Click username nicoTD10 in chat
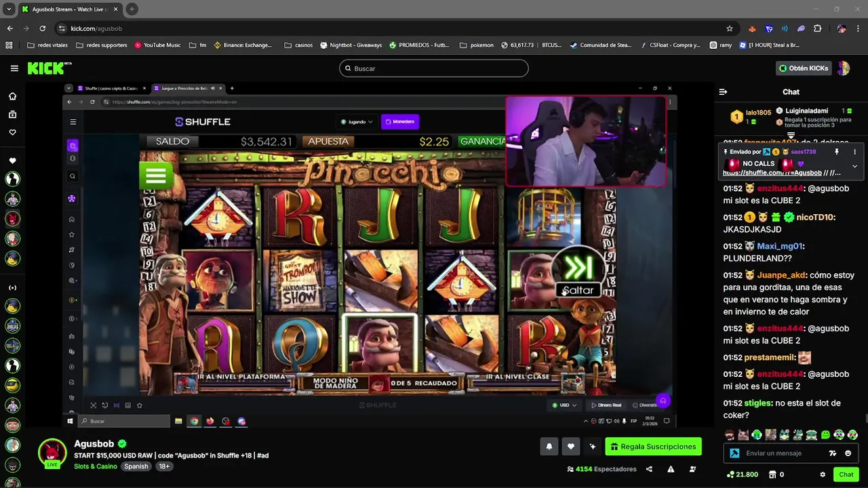Image resolution: width=868 pixels, height=488 pixels. [816, 218]
